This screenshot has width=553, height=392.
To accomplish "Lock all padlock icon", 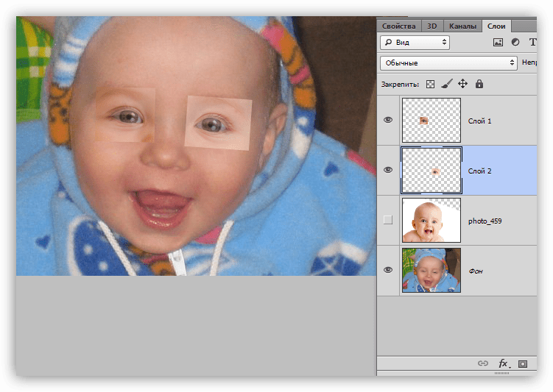I will click(x=479, y=84).
